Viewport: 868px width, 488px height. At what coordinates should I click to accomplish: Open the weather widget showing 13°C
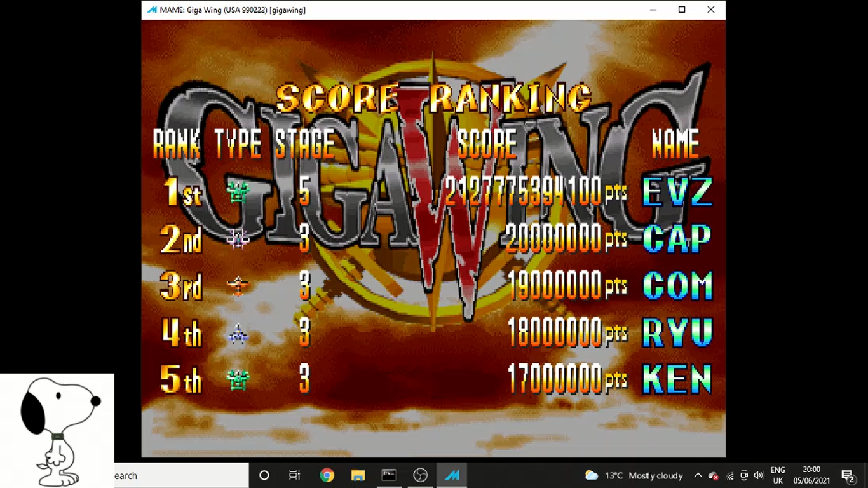[x=634, y=475]
